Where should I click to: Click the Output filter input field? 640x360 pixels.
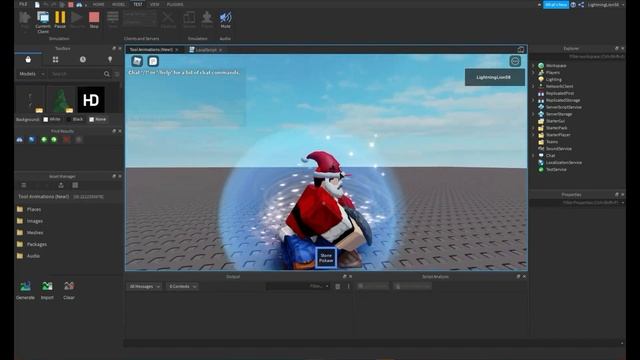pyautogui.click(x=298, y=287)
